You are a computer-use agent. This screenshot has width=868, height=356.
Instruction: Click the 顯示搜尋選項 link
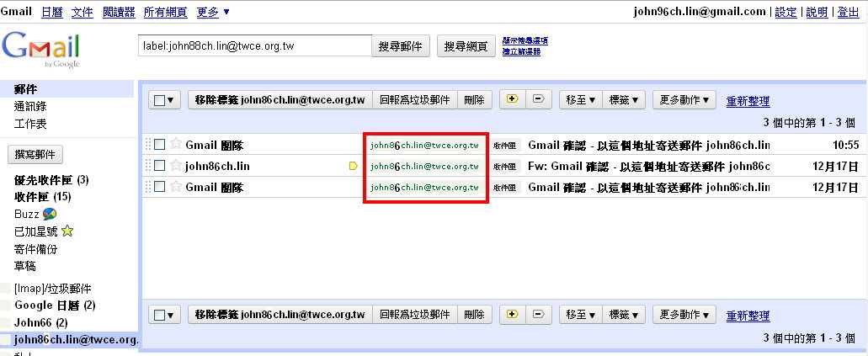click(x=525, y=41)
